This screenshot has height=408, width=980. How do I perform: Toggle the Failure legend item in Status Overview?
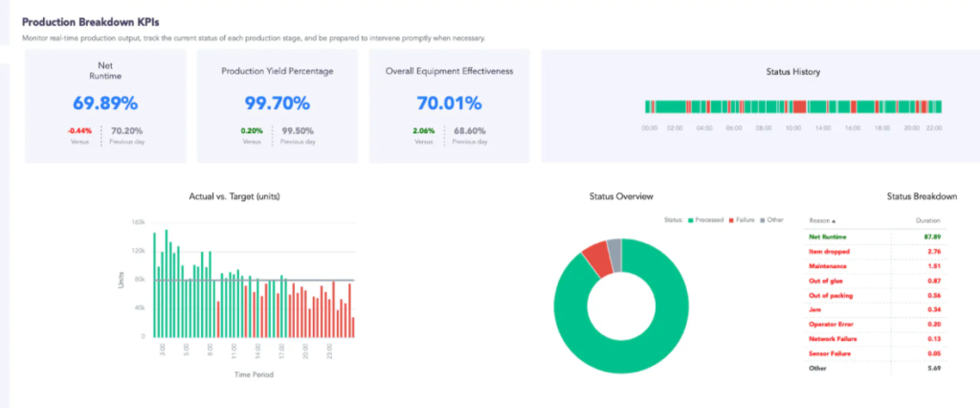pos(742,219)
